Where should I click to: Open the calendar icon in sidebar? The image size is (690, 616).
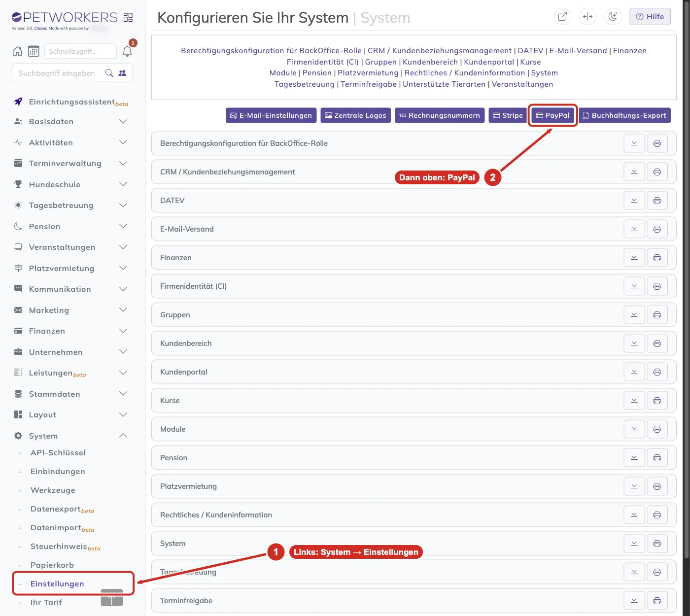pos(34,51)
